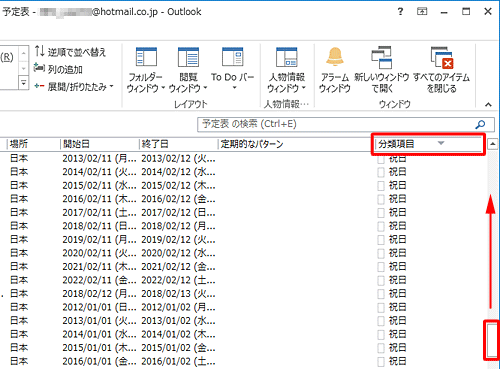Click arrangement gallery up arrow

coord(23,53)
